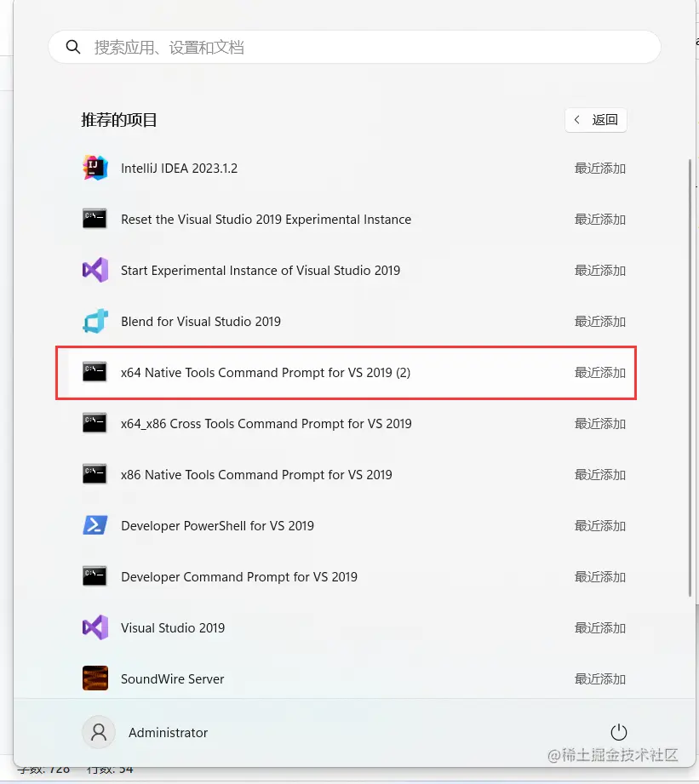Click 最近添加 label beside Developer PowerShell
Viewport: 699px width, 784px height.
tap(600, 526)
